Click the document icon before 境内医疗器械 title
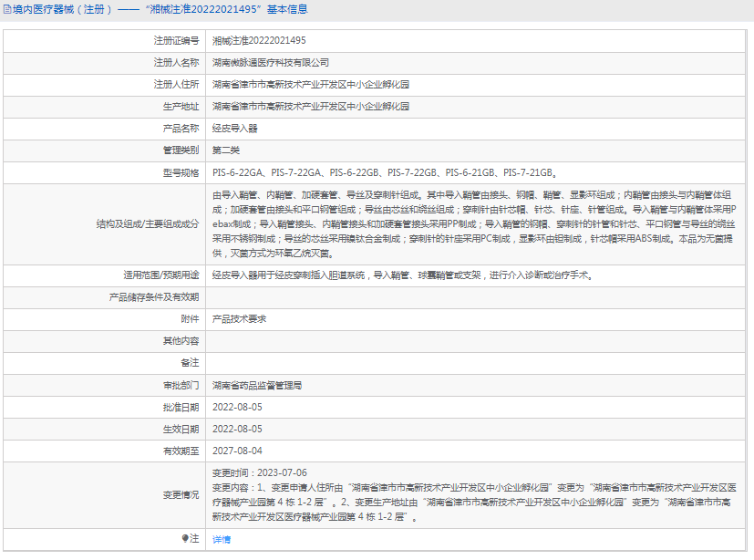Screen dimensions: 754x560 [x=7, y=9]
